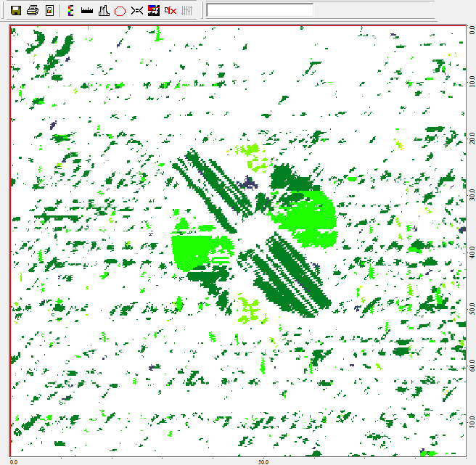Click the Save floppy disk icon

(15, 10)
